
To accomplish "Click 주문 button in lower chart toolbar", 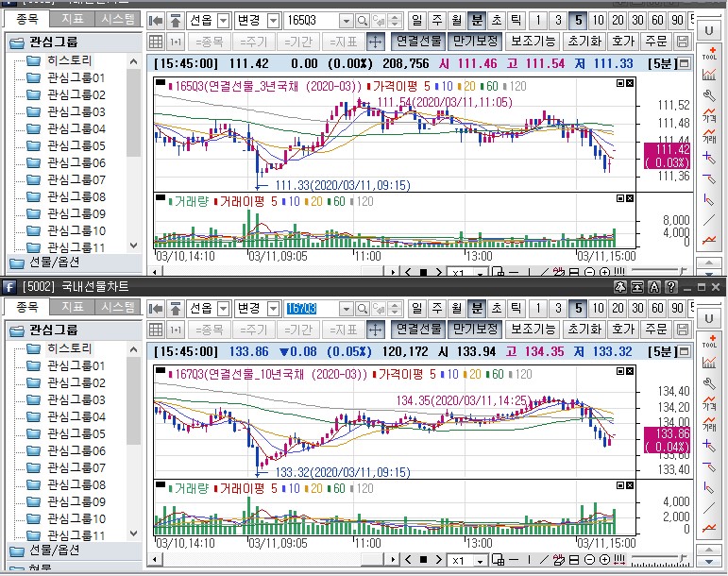I will point(655,329).
